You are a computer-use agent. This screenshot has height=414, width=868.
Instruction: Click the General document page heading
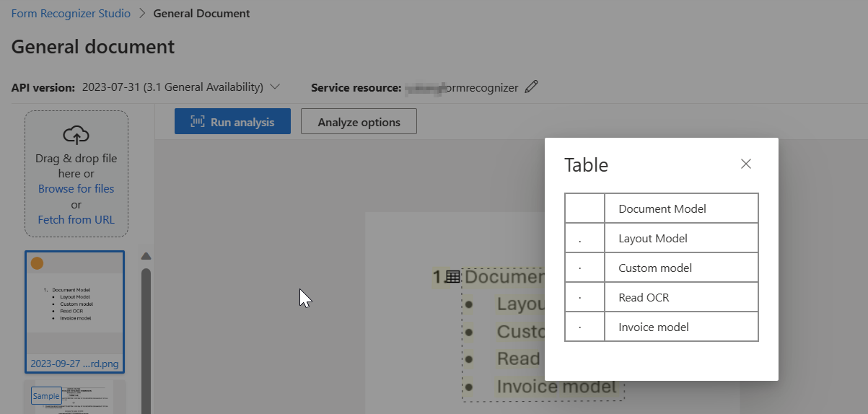[93, 47]
